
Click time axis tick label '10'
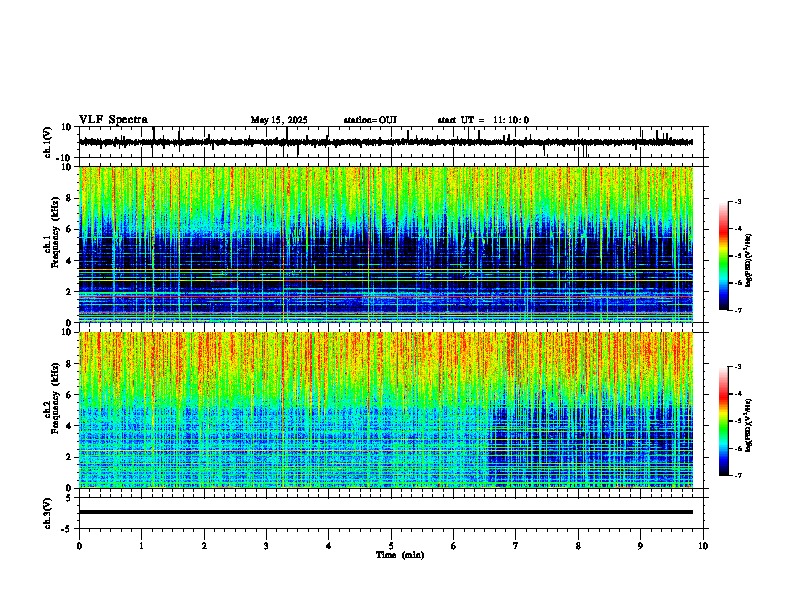(703, 546)
